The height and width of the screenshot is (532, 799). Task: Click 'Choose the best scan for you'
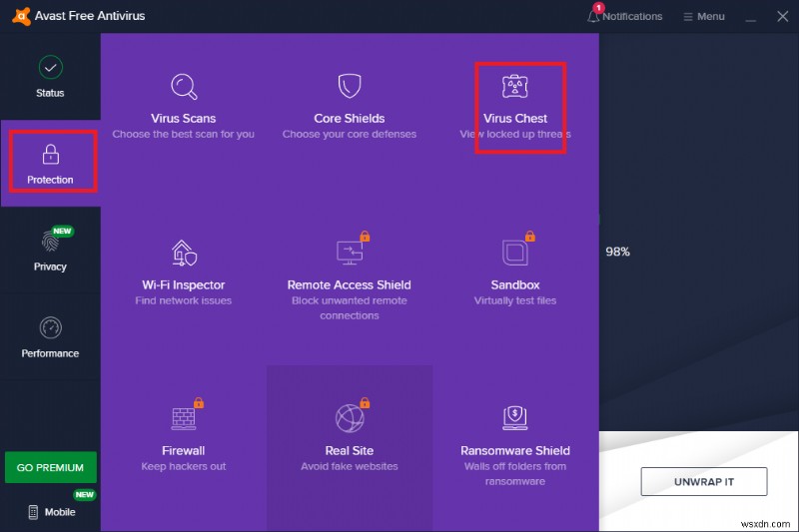184,134
